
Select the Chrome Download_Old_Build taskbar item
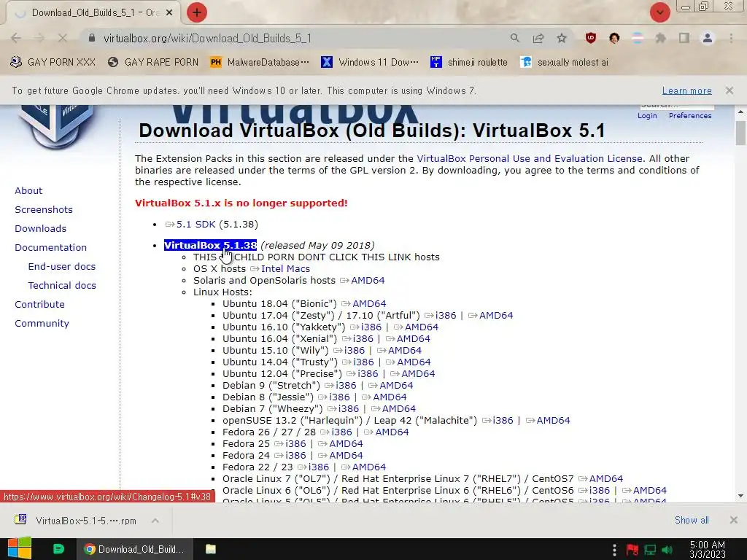coord(135,549)
